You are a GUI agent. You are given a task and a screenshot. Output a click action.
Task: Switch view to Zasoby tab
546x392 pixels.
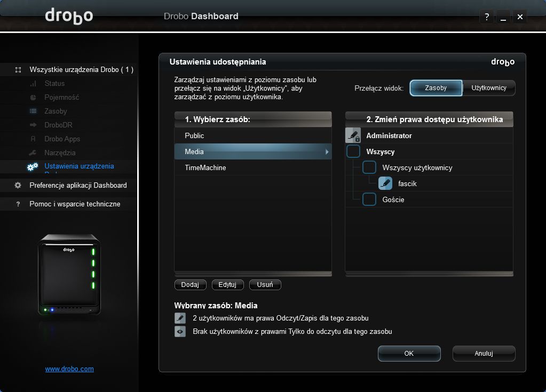pos(436,88)
